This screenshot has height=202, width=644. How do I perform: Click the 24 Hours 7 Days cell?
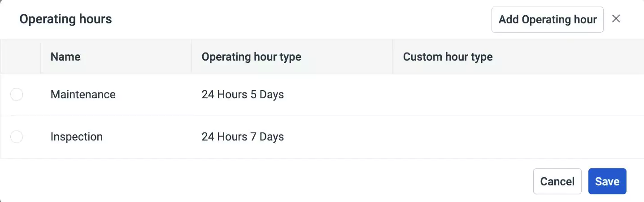pyautogui.click(x=243, y=137)
